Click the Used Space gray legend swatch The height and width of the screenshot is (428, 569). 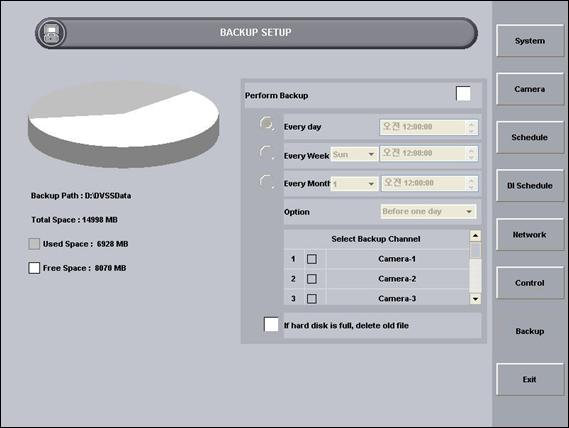click(x=34, y=244)
